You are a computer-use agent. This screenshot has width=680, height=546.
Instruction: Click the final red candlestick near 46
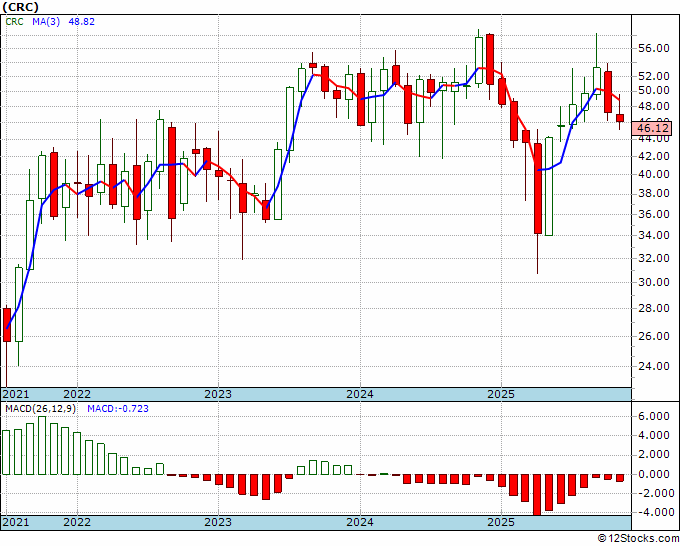[x=620, y=118]
